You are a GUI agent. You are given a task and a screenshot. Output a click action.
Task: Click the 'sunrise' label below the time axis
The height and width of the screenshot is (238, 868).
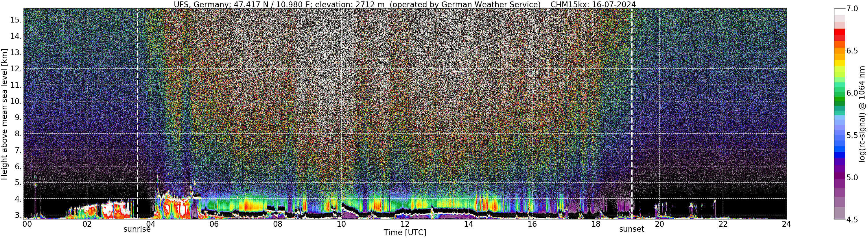coord(137,229)
